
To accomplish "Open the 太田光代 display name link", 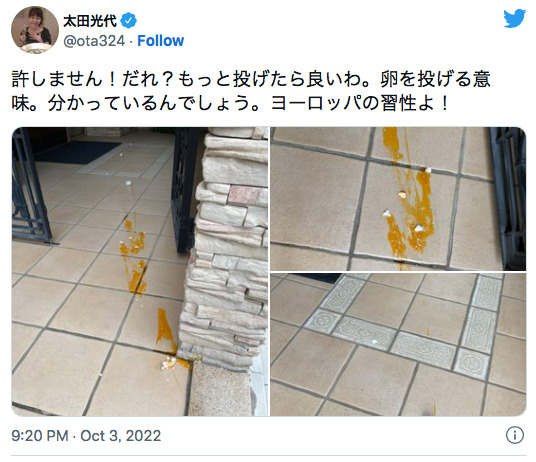I will click(90, 21).
